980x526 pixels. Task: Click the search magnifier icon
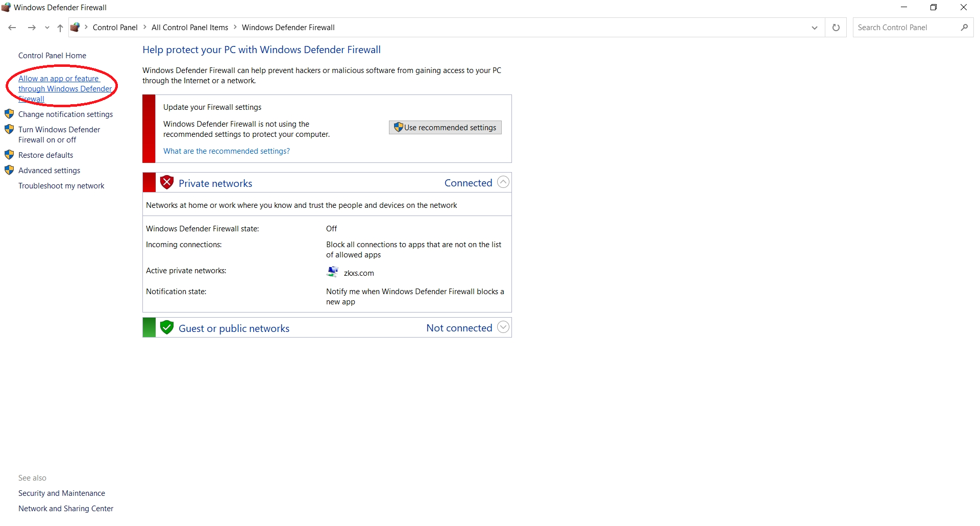[x=964, y=28]
